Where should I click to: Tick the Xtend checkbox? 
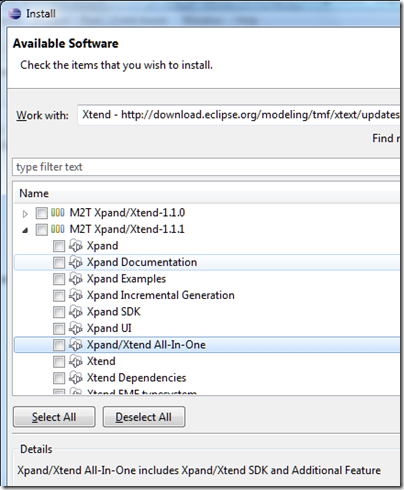59,362
